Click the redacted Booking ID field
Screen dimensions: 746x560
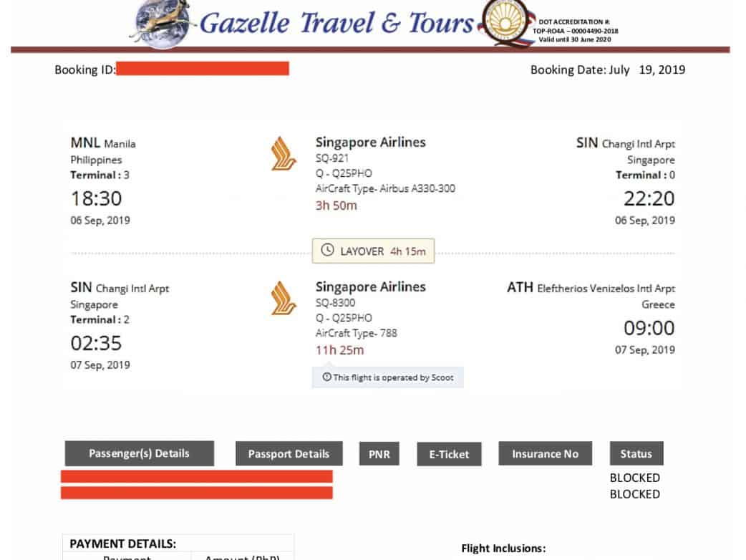coord(202,69)
